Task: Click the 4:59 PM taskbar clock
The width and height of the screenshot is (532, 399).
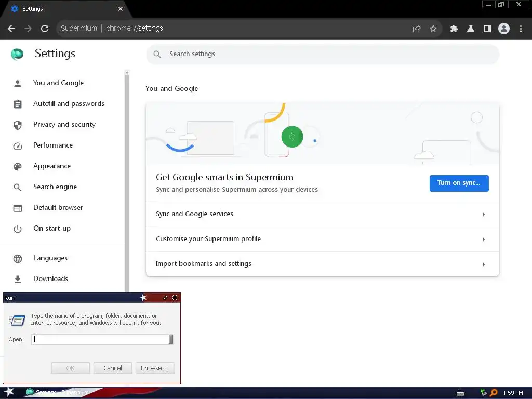Action: click(512, 393)
